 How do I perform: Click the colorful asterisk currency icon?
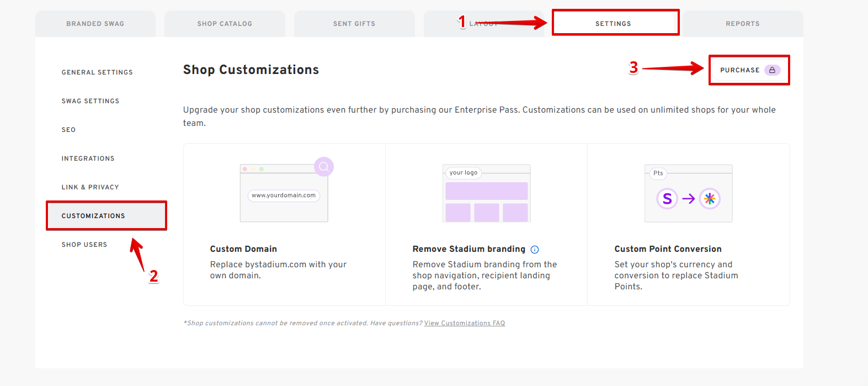coord(710,199)
